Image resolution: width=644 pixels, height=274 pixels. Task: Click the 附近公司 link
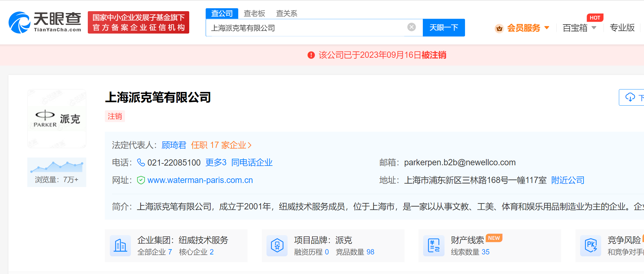pyautogui.click(x=567, y=180)
